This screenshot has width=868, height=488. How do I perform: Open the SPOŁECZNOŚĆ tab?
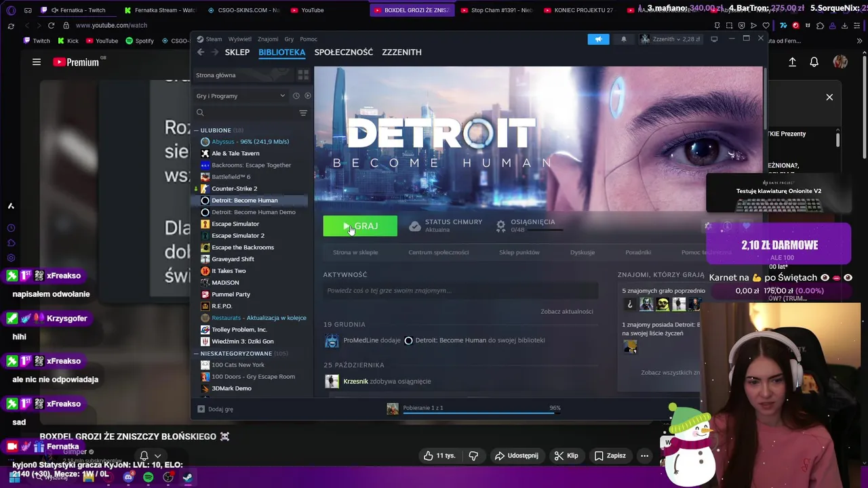tap(344, 52)
